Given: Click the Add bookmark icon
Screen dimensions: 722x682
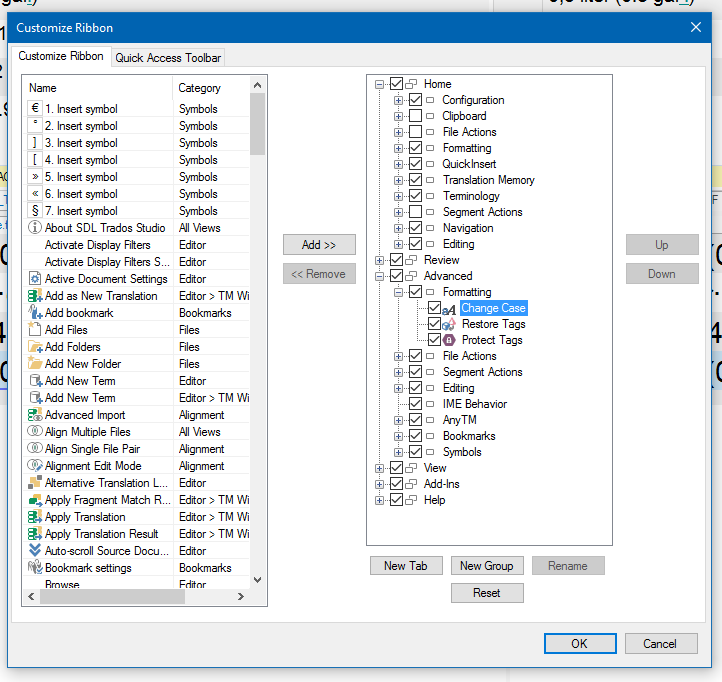Looking at the screenshot, I should [x=35, y=313].
